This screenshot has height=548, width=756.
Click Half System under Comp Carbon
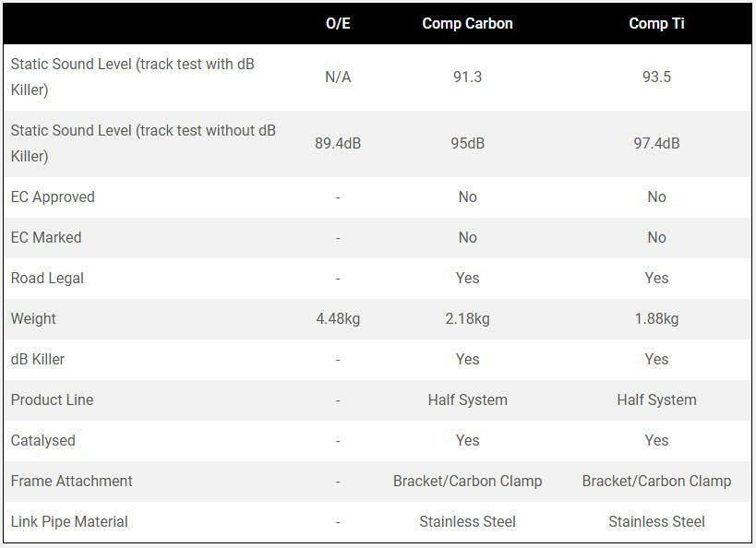tap(467, 399)
